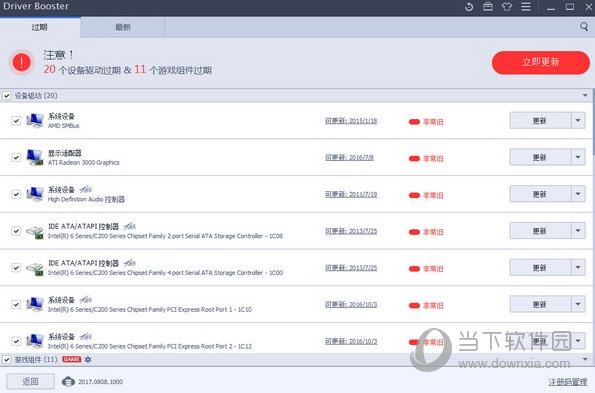Open the 可更新: 2011/7/19 link for HD Audio
This screenshot has height=393, width=595.
tap(351, 195)
